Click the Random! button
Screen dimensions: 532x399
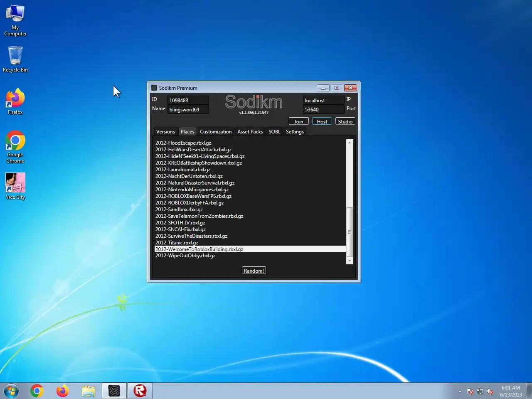(x=254, y=271)
